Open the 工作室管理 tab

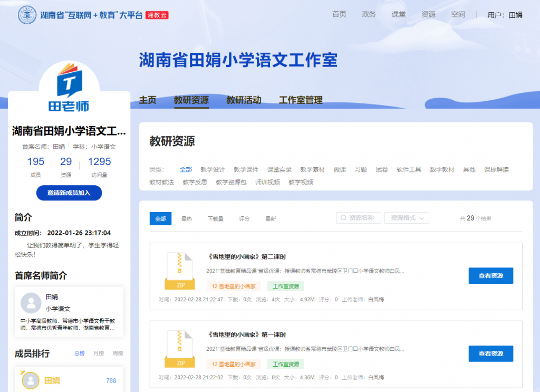[x=301, y=100]
